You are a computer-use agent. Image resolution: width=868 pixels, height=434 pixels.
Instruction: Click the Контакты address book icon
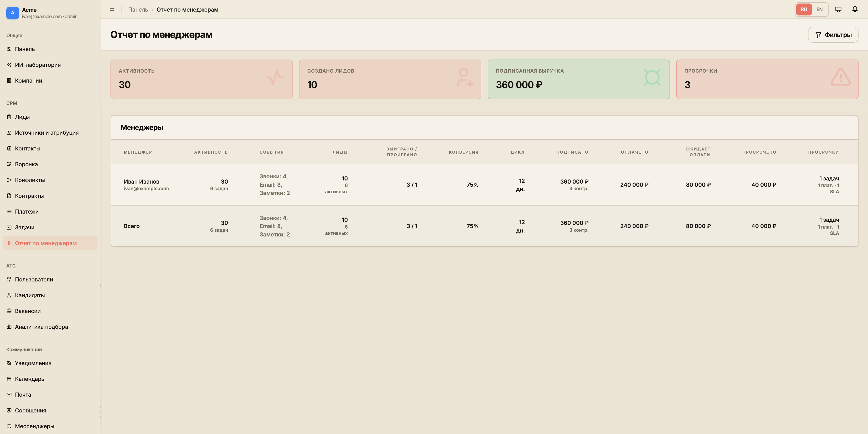tap(9, 149)
